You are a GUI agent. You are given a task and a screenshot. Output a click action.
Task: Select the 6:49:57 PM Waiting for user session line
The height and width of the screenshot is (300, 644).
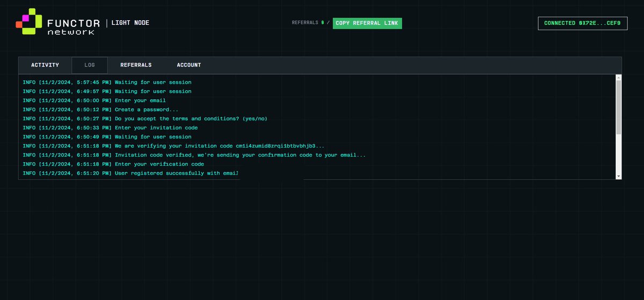(107, 91)
